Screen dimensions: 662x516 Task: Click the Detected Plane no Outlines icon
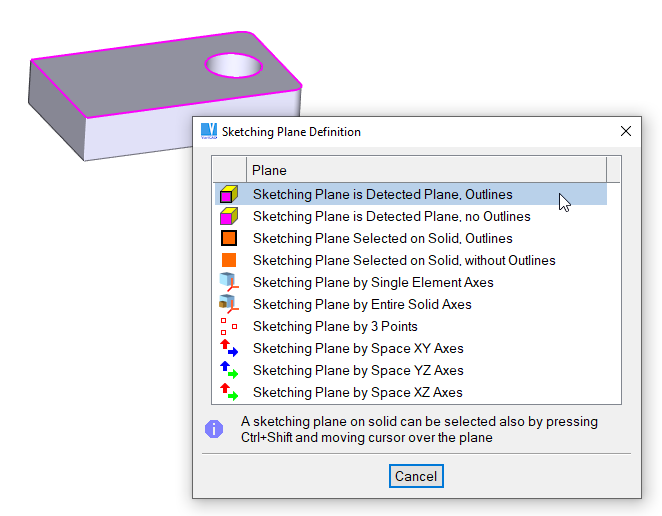[229, 216]
